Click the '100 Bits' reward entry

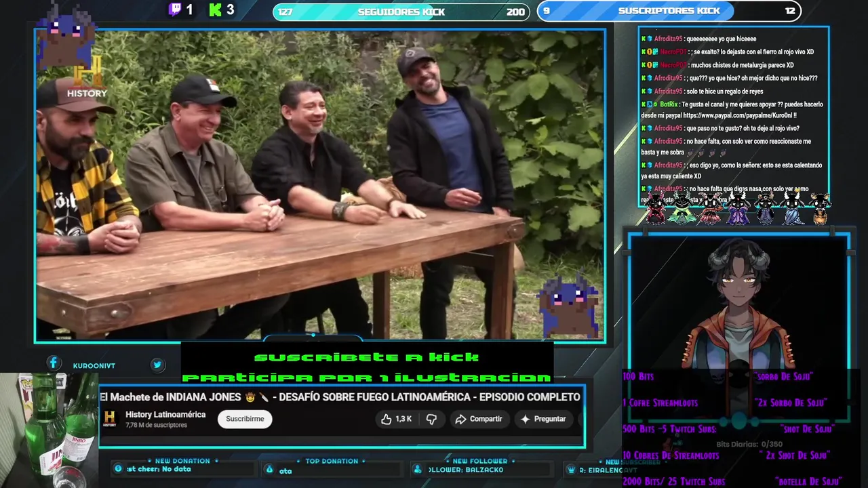pos(638,376)
